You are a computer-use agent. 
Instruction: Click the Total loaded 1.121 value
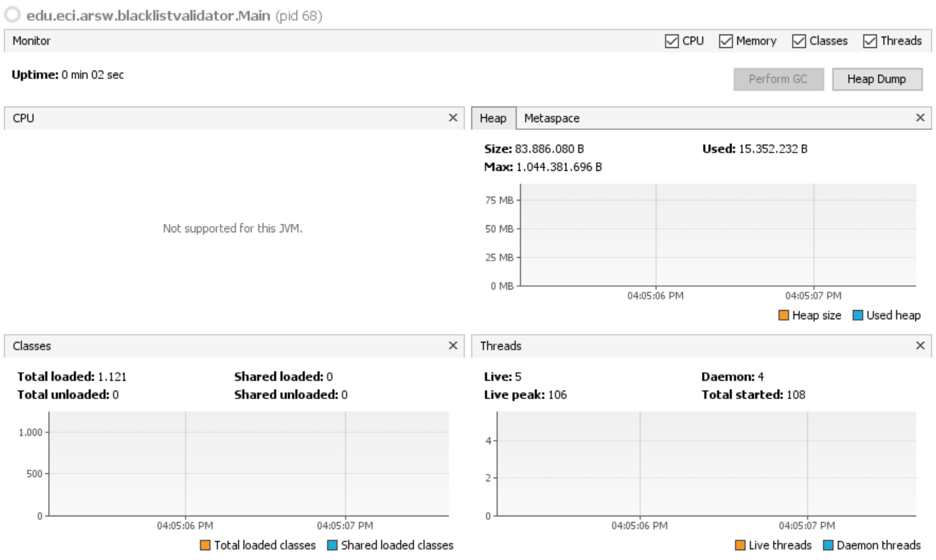113,376
